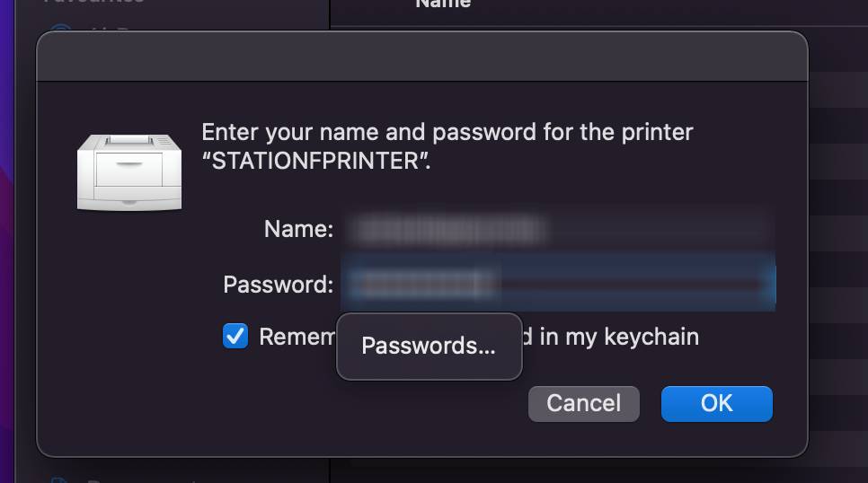Confirm the printer credentials with OK

tap(717, 404)
